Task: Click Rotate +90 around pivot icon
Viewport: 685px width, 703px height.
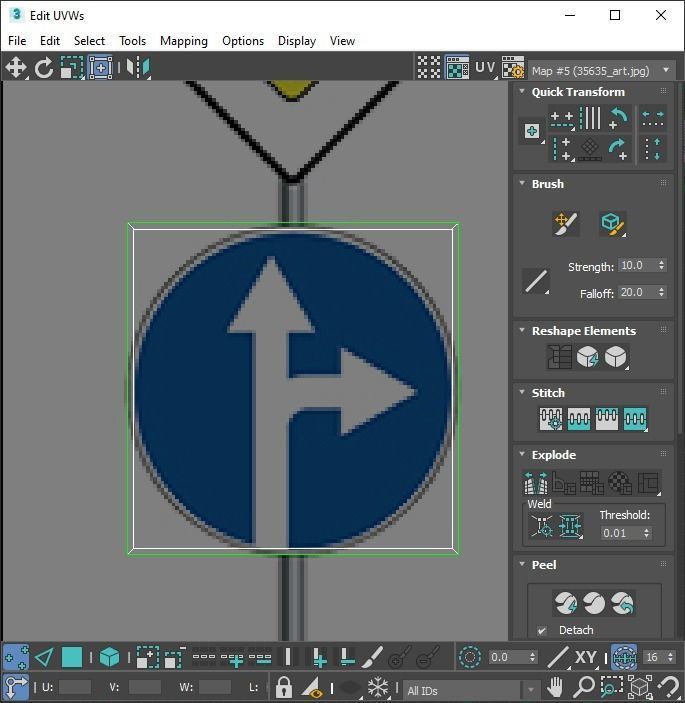Action: [x=619, y=149]
